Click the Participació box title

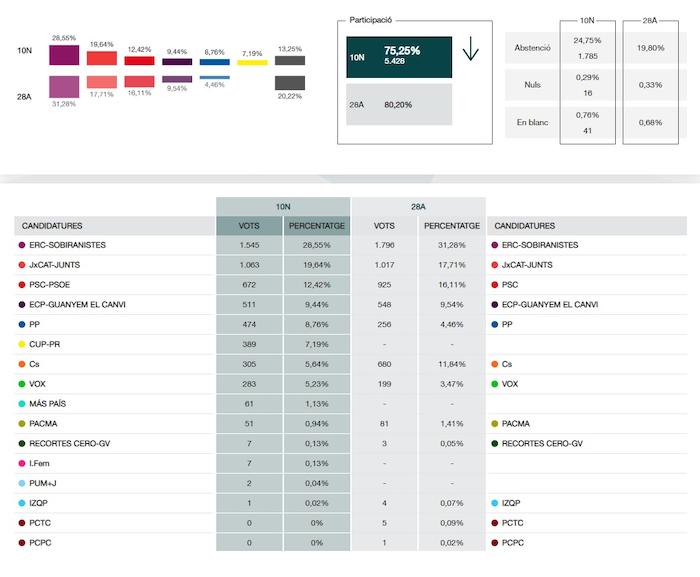(x=371, y=20)
